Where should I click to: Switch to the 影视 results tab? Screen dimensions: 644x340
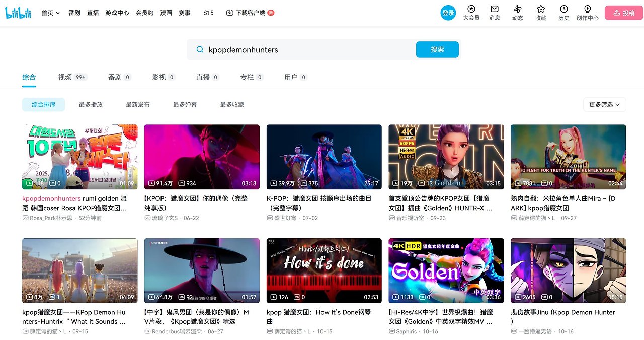click(x=164, y=77)
